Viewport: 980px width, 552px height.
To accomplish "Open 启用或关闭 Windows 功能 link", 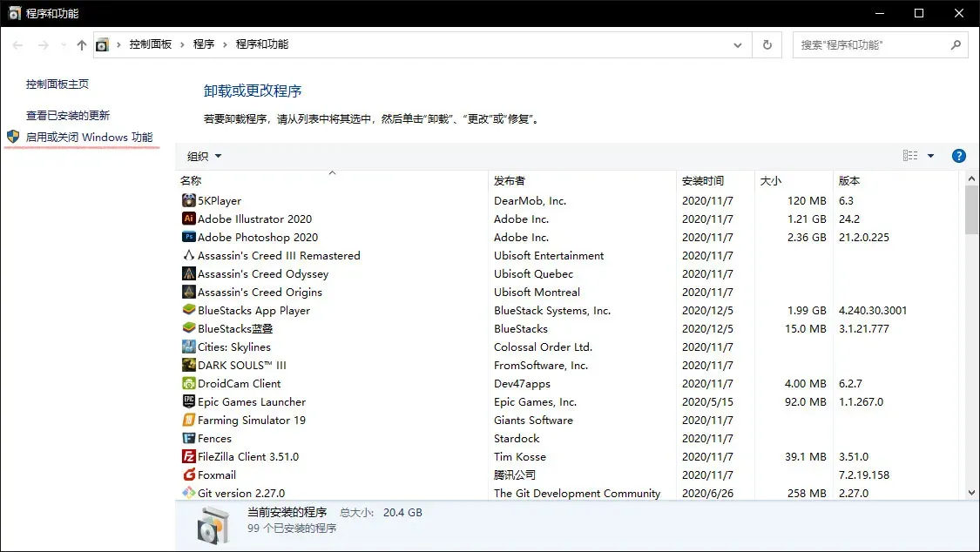I will pyautogui.click(x=90, y=137).
